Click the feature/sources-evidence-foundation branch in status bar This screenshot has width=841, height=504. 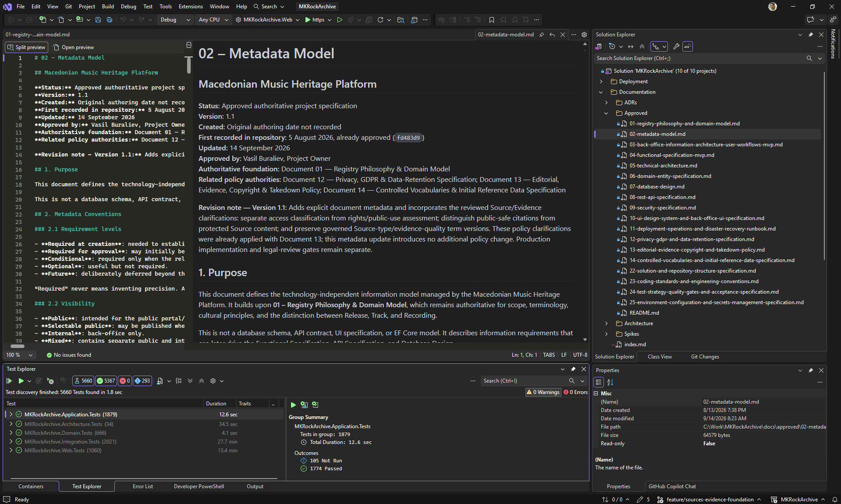pyautogui.click(x=710, y=500)
